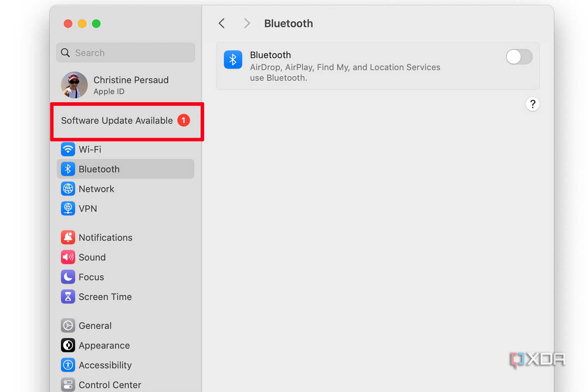Click the Notifications bell icon
Image resolution: width=588 pixels, height=392 pixels.
[x=68, y=237]
